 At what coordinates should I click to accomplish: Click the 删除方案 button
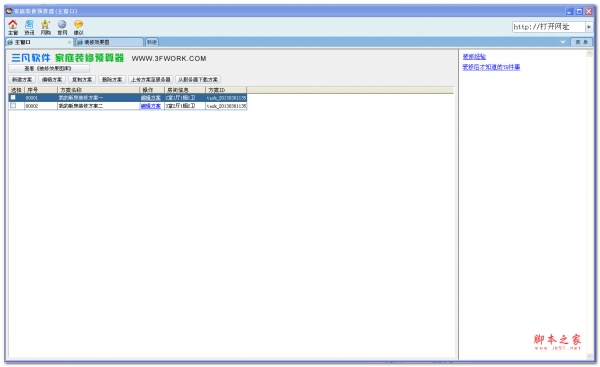[112, 80]
